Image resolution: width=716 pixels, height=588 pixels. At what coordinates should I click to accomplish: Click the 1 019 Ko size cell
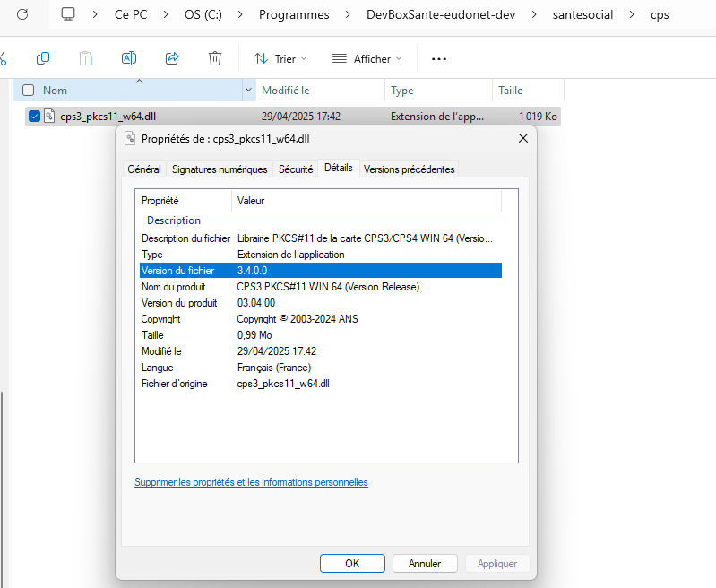point(538,117)
